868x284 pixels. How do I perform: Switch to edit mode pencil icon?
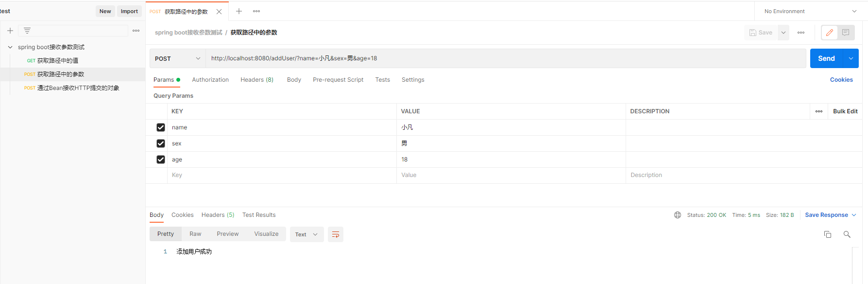(x=830, y=33)
